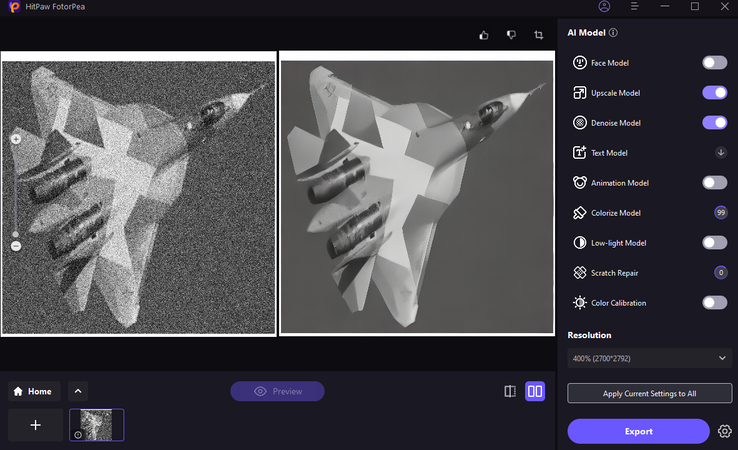Viewport: 738px width, 450px height.
Task: Export the enhanced image
Action: coord(638,431)
